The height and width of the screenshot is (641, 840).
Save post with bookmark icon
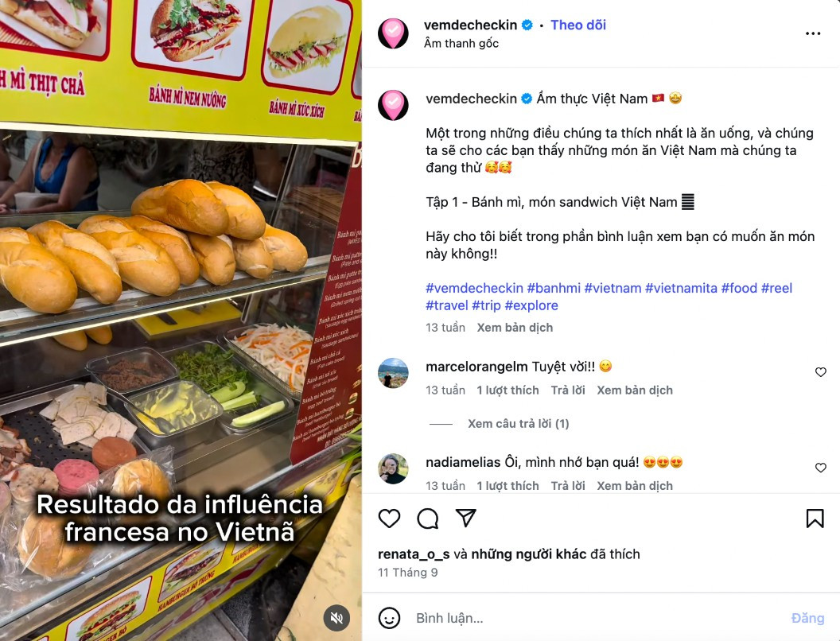click(x=815, y=519)
